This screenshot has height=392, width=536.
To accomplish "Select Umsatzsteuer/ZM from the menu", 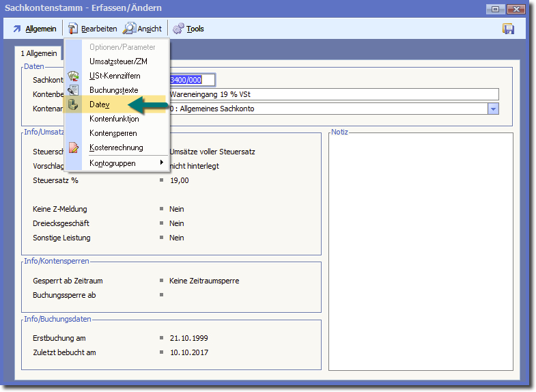I will [x=117, y=61].
